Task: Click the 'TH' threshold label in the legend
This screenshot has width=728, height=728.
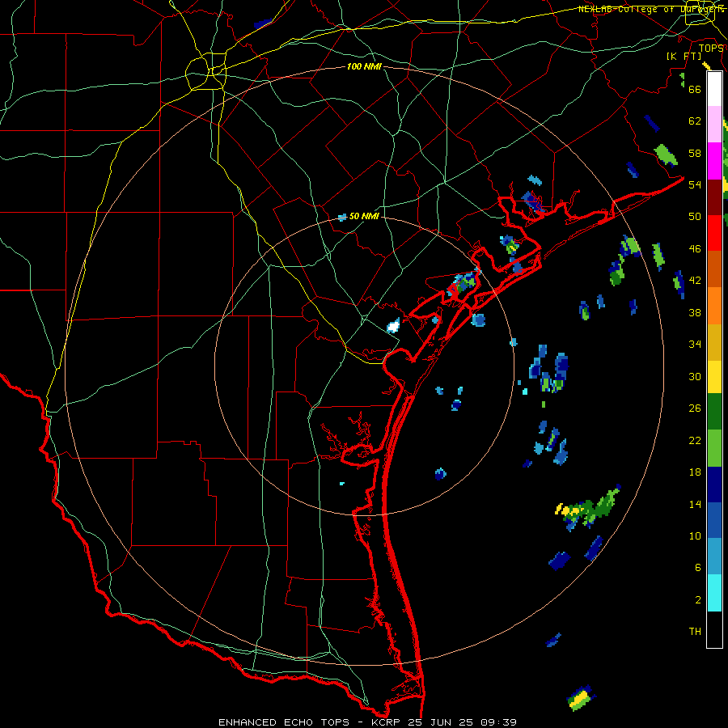Action: [695, 632]
